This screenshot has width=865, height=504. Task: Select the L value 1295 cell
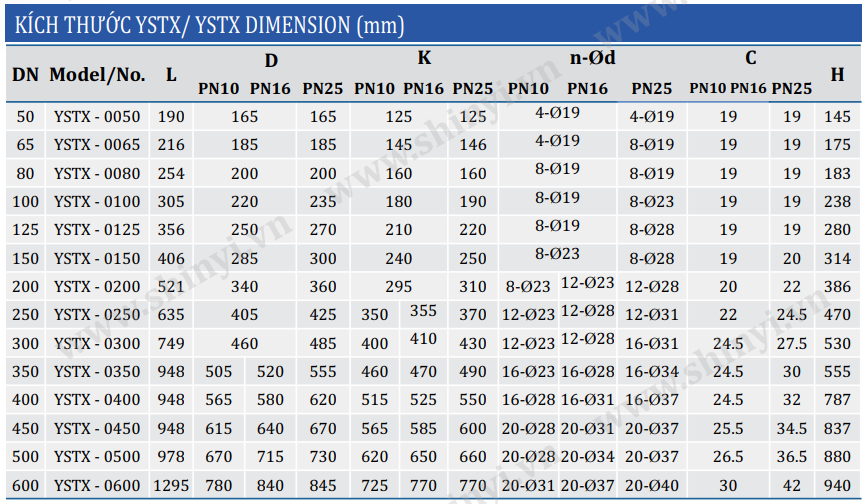pos(172,486)
